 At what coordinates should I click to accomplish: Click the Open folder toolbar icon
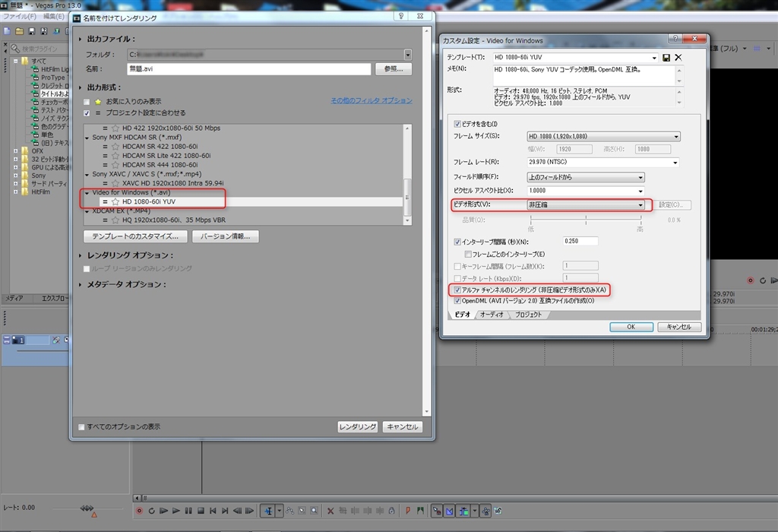pyautogui.click(x=19, y=31)
